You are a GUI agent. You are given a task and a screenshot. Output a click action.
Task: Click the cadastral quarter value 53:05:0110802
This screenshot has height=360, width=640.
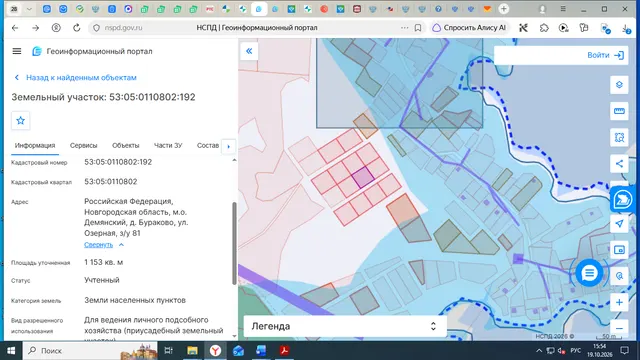click(111, 182)
